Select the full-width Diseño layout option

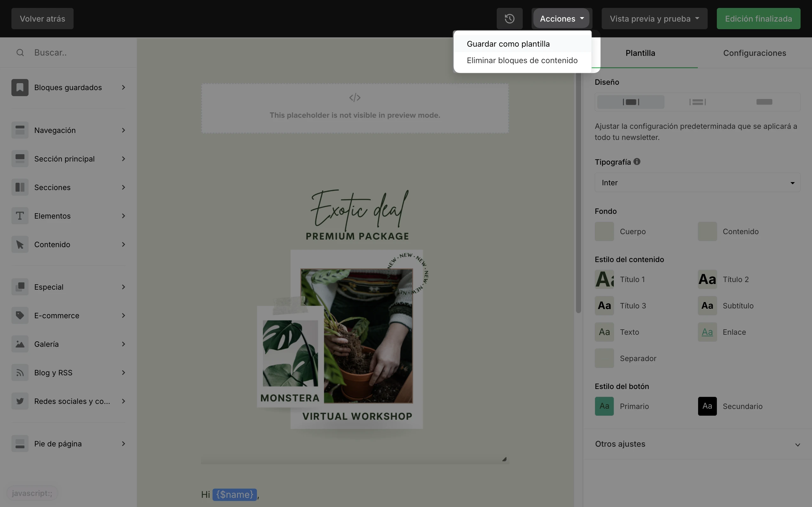coord(764,102)
